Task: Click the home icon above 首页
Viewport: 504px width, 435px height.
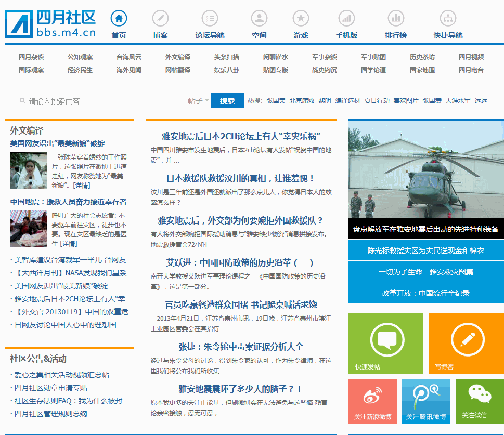Action: [x=119, y=19]
